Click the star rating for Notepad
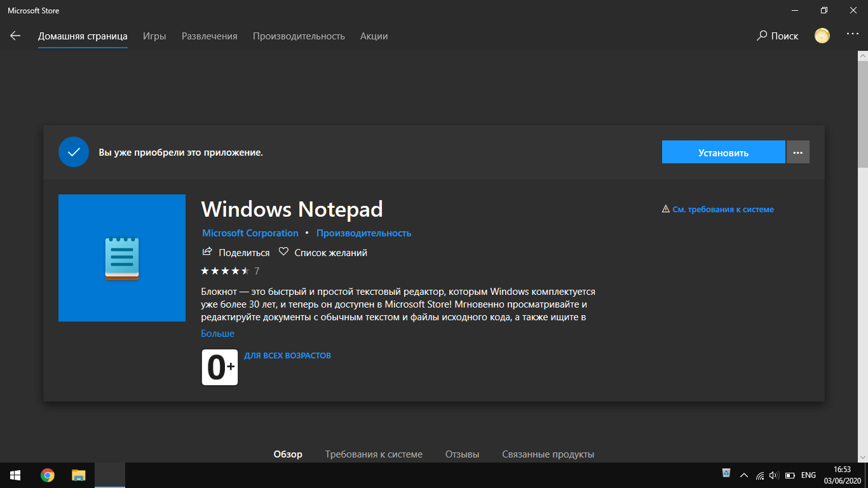868x488 pixels. coord(225,271)
